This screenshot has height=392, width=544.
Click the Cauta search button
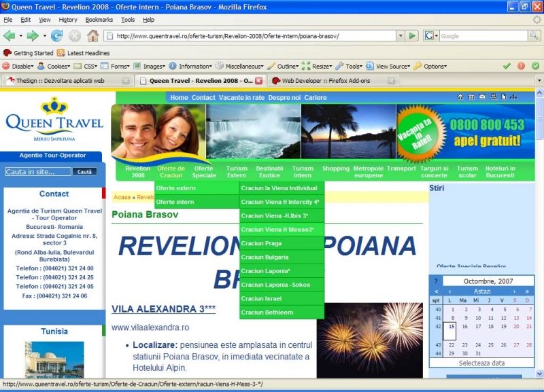(84, 172)
